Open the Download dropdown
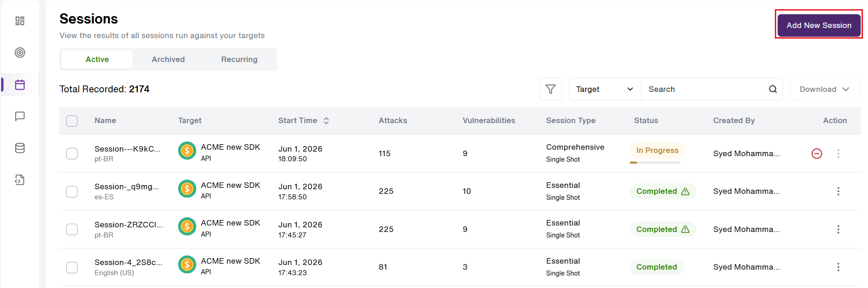Image resolution: width=868 pixels, height=288 pixels. [x=825, y=89]
